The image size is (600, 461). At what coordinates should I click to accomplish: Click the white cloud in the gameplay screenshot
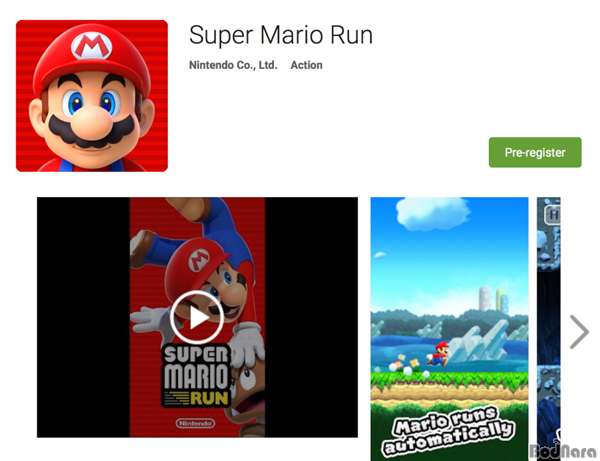click(x=432, y=213)
